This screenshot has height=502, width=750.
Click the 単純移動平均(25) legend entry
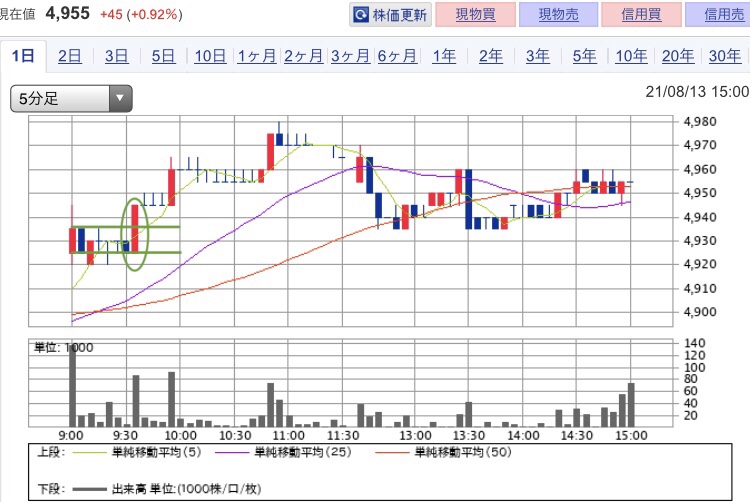(x=284, y=452)
